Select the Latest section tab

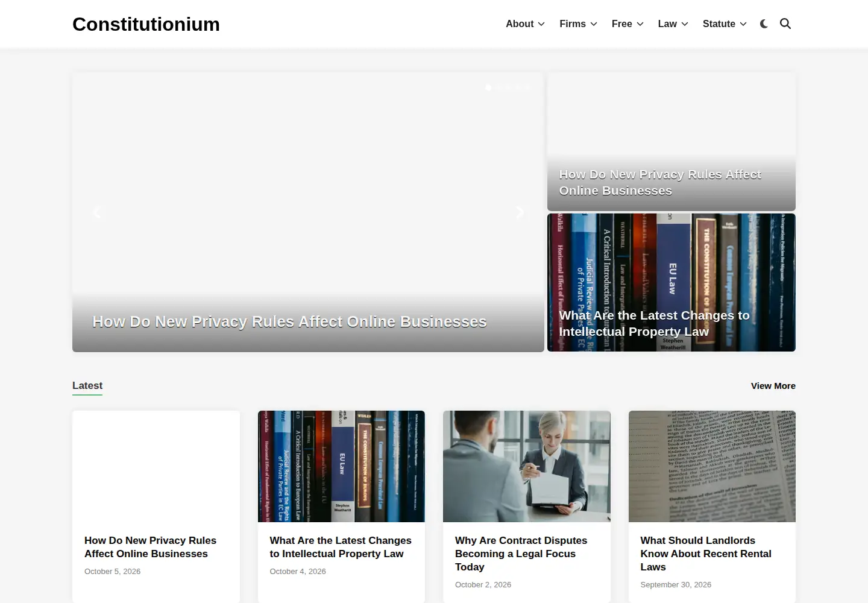87,386
